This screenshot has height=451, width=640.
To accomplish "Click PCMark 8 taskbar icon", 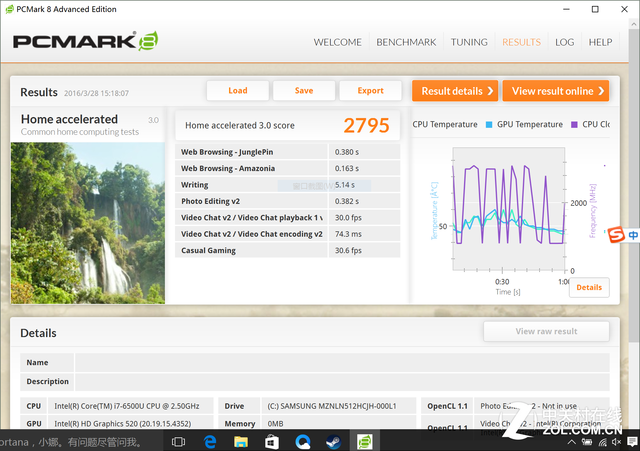I will 364,442.
